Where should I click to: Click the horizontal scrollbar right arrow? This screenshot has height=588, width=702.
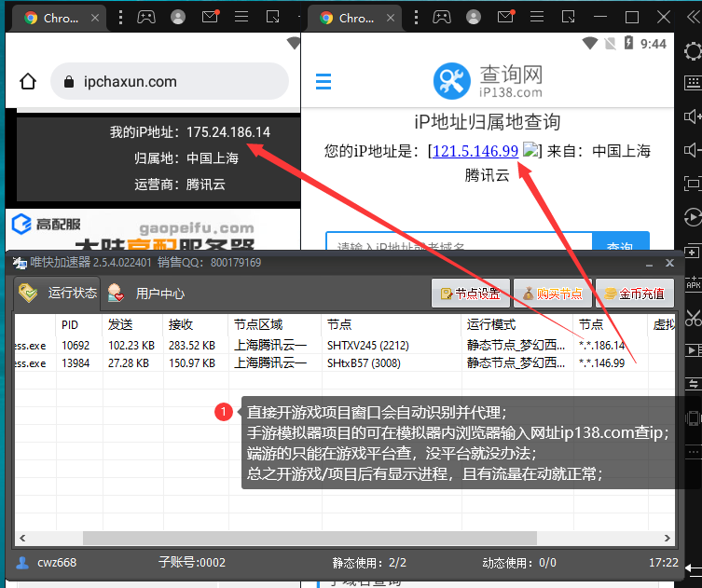click(668, 538)
